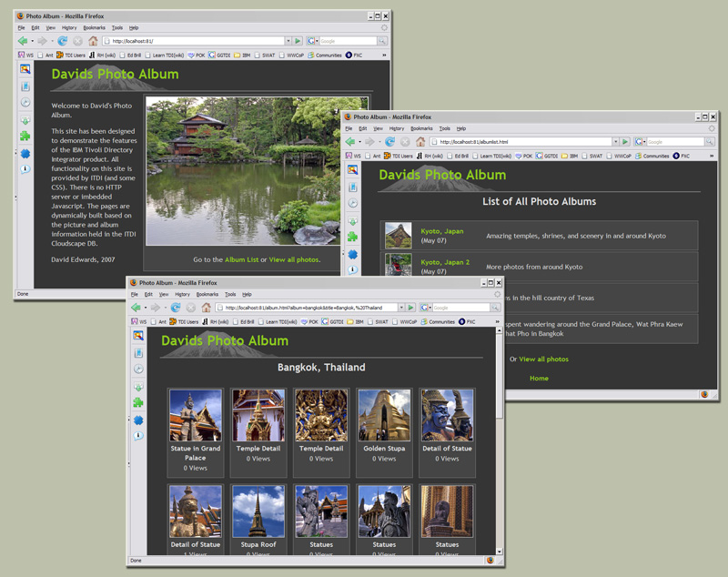Open the first Kyoto, Japan (May 07) album link
Viewport: 728px width, 577px height.
click(x=442, y=231)
